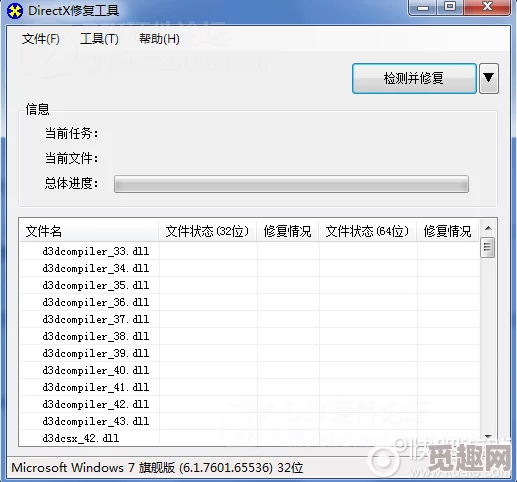Select d3dcompiler_42.dll row

249,404
